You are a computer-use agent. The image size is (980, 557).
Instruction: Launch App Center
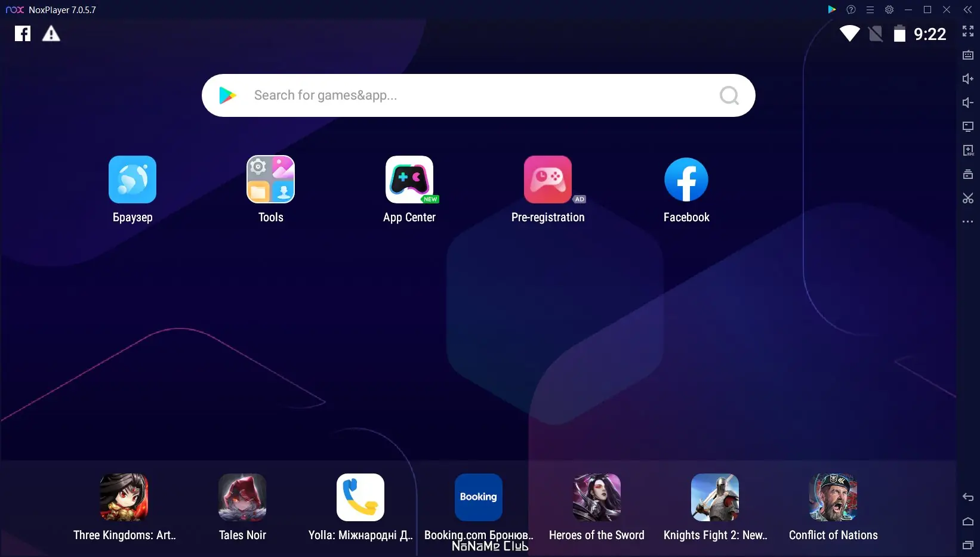tap(409, 180)
